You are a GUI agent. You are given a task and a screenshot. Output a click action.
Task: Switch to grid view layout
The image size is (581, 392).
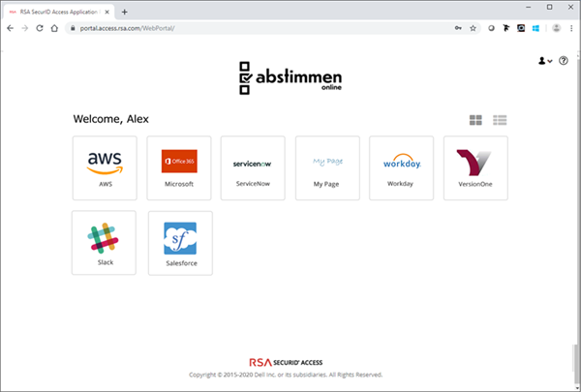pyautogui.click(x=475, y=120)
